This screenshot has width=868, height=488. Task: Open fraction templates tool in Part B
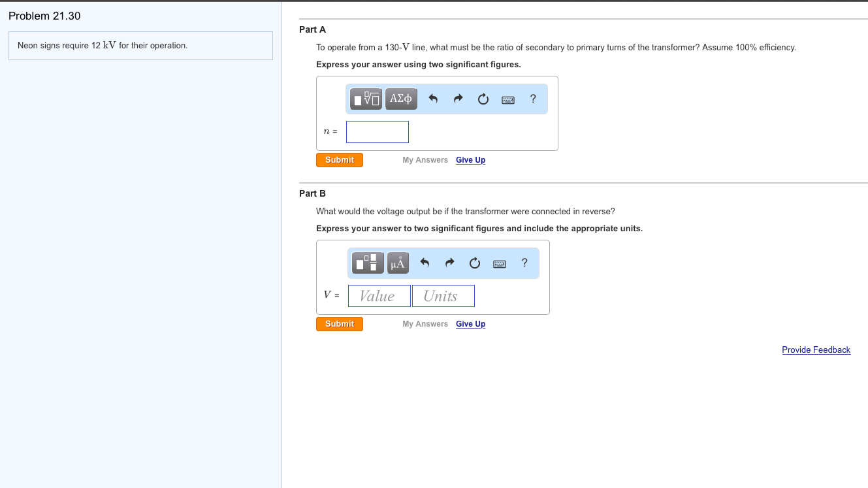pos(369,263)
